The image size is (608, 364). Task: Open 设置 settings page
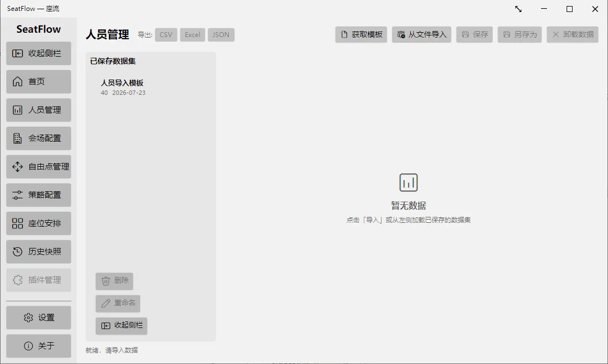point(38,318)
